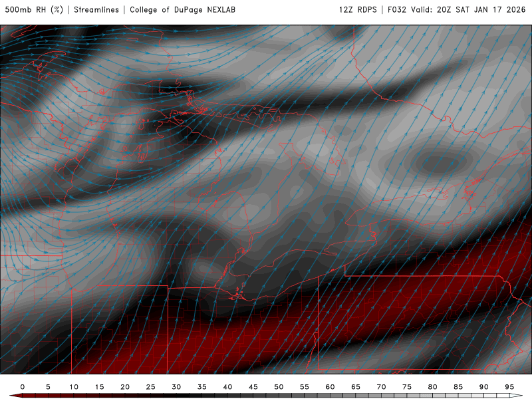Click the '500mb RH (%)' title text

(34, 10)
